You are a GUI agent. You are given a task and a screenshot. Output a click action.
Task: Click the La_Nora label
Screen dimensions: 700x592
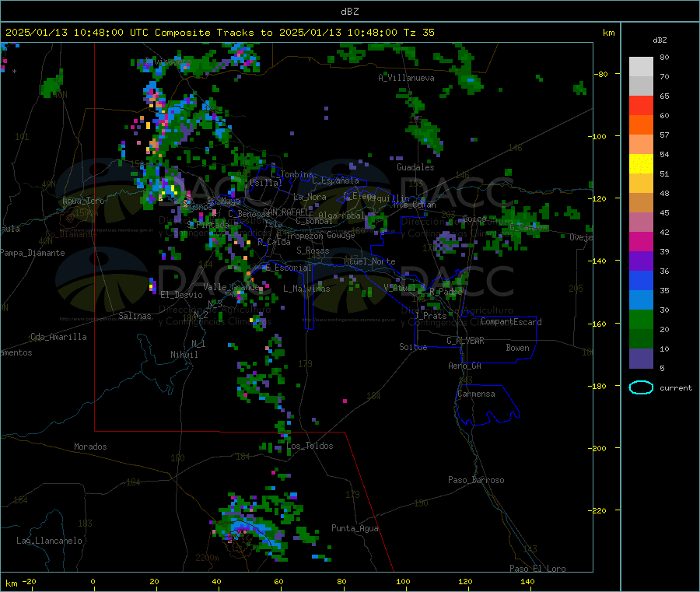click(310, 197)
